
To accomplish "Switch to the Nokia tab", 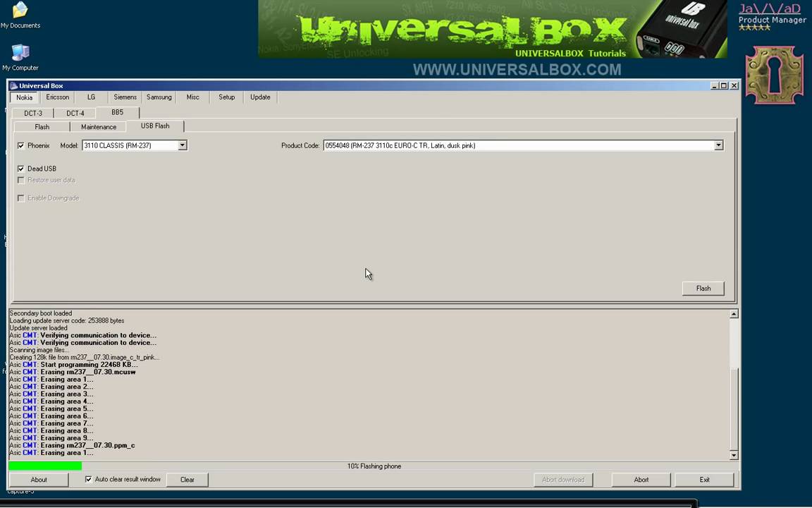I will 24,97.
